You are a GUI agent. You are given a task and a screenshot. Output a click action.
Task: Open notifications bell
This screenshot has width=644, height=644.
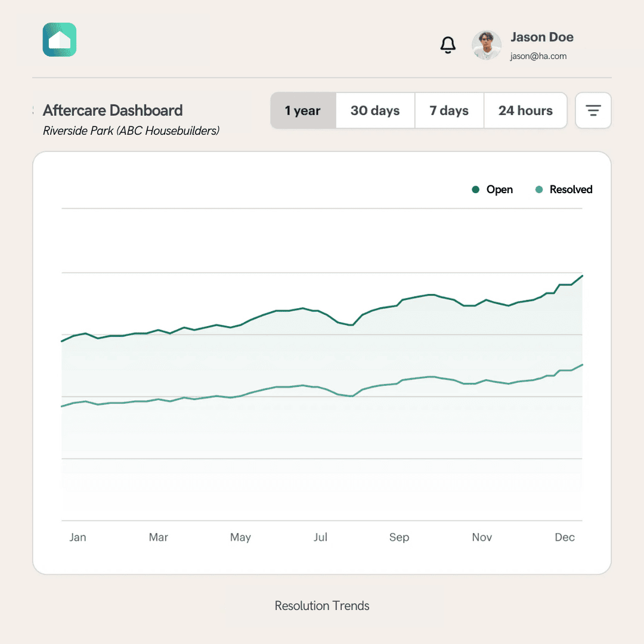pos(448,45)
